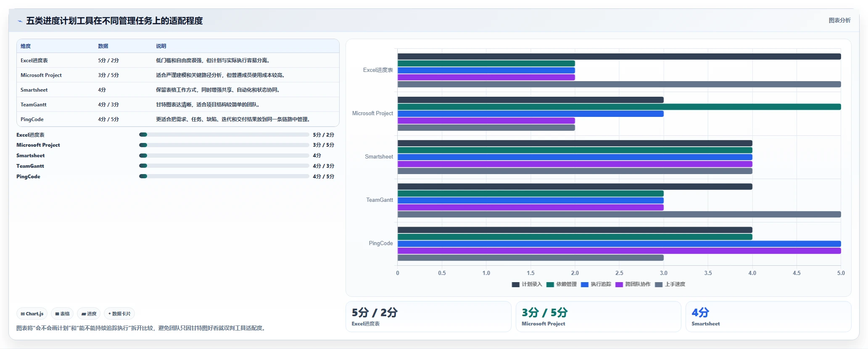Click the 图表分析 label in the header
The height and width of the screenshot is (349, 868).
pos(839,20)
